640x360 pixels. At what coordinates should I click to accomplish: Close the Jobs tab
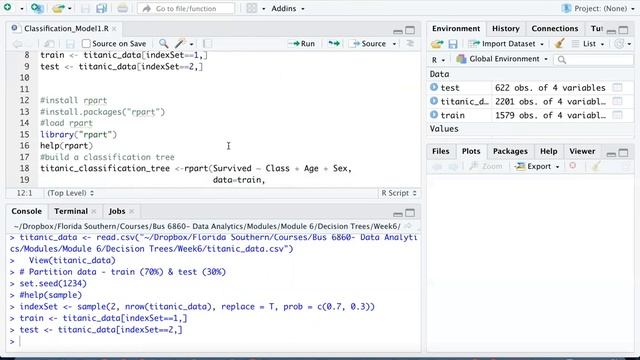(131, 211)
